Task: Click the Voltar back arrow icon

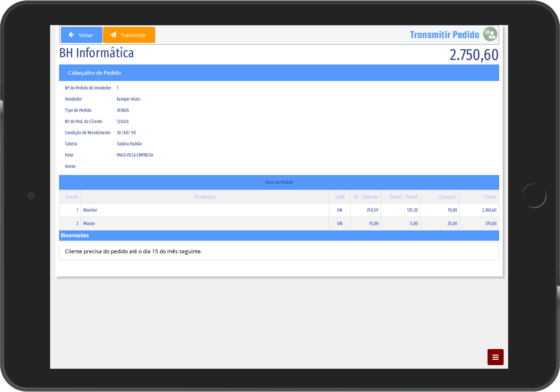Action: [x=71, y=35]
